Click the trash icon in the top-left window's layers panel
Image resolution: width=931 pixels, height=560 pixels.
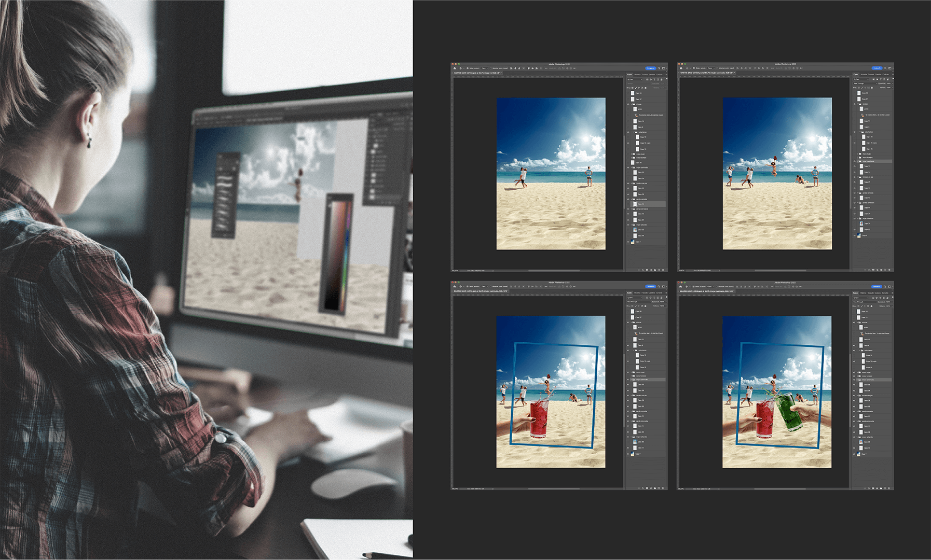663,270
